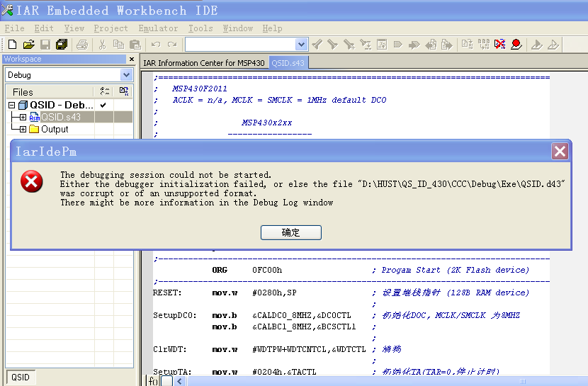
Task: Click the RESET: label in the code
Action: 167,293
